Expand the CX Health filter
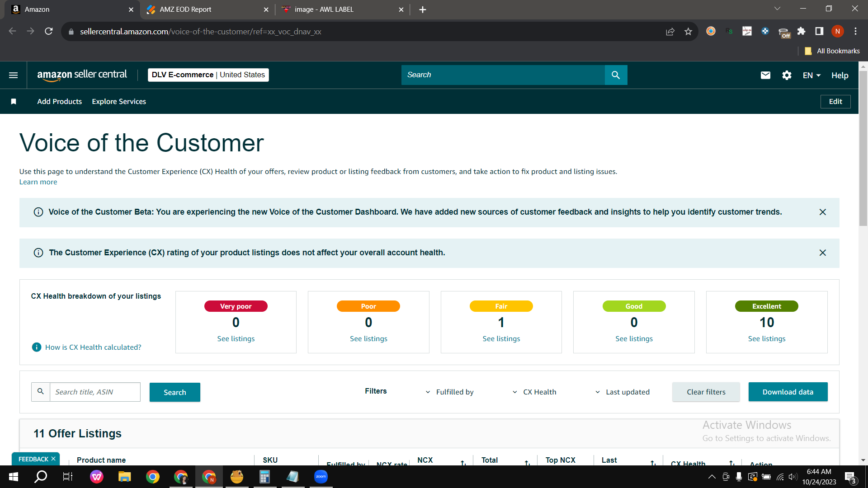This screenshot has height=488, width=868. 534,392
